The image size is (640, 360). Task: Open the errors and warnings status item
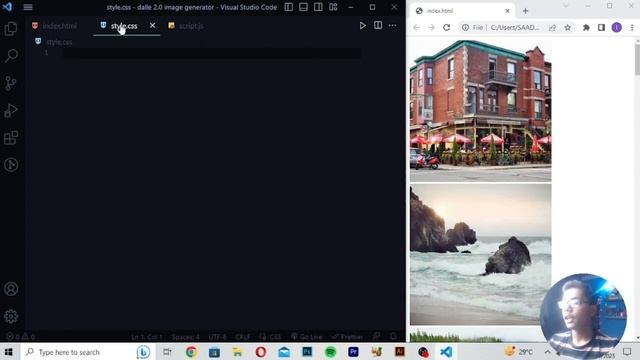pyautogui.click(x=20, y=337)
